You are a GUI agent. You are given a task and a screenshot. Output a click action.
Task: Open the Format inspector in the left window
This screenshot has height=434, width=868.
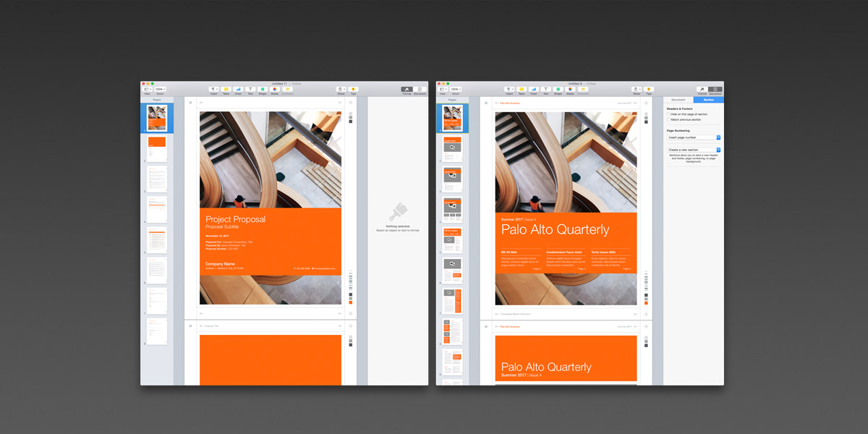point(407,89)
